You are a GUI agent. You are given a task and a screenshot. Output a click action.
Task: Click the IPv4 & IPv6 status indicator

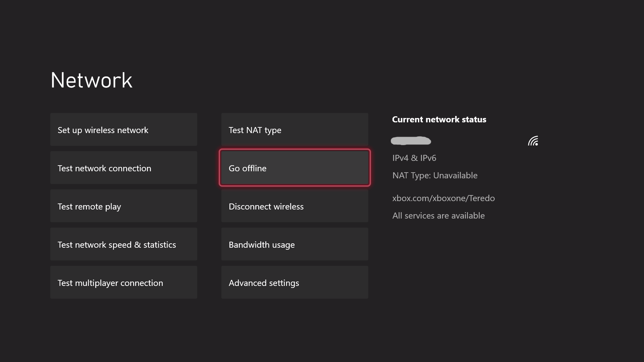(x=414, y=157)
